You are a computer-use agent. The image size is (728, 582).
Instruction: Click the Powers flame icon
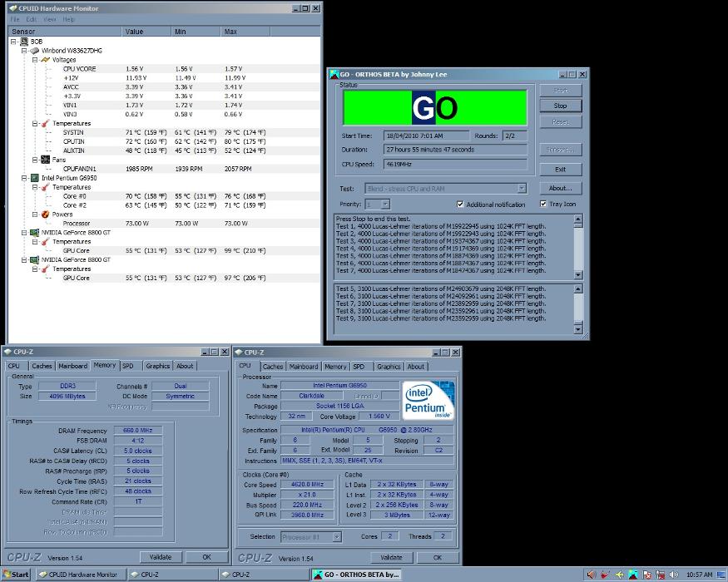(x=46, y=215)
